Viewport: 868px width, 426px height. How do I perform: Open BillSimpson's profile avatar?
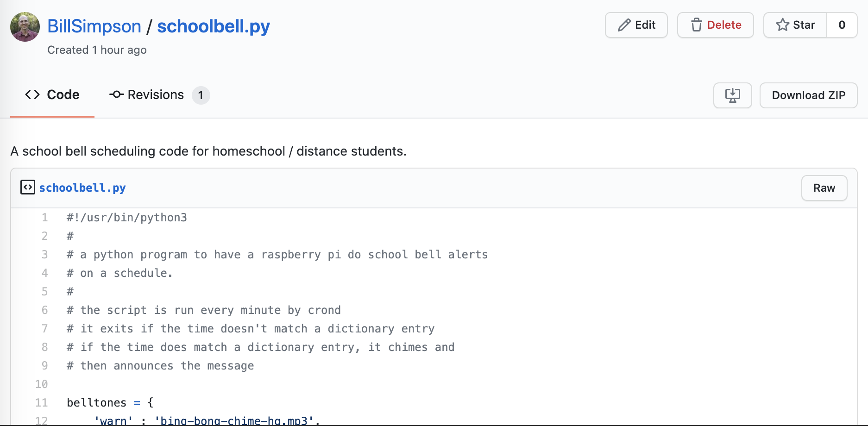pyautogui.click(x=25, y=26)
